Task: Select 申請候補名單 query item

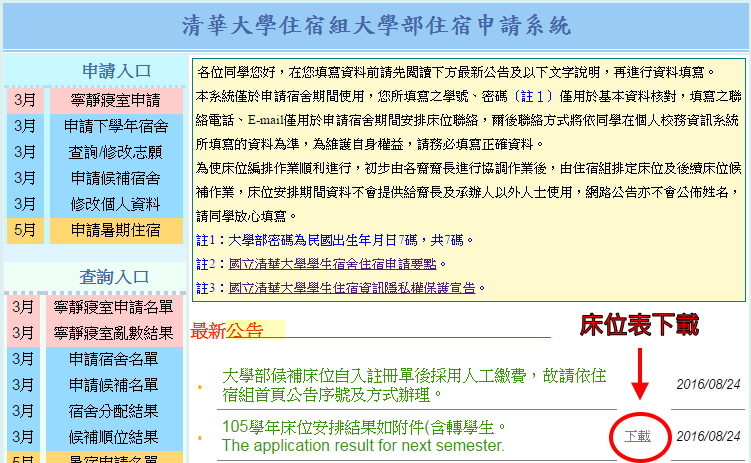Action: click(x=114, y=385)
